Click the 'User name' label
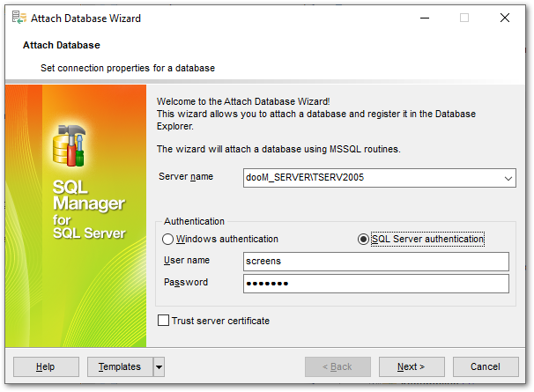The image size is (534, 392). tap(187, 260)
